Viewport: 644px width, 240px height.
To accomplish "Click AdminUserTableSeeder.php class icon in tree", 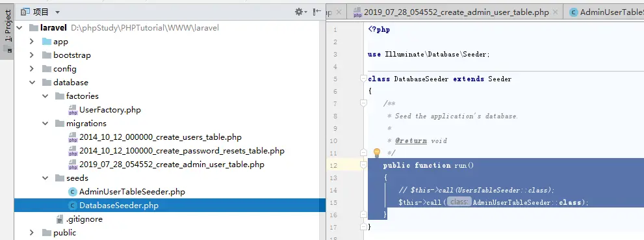I will (x=73, y=192).
